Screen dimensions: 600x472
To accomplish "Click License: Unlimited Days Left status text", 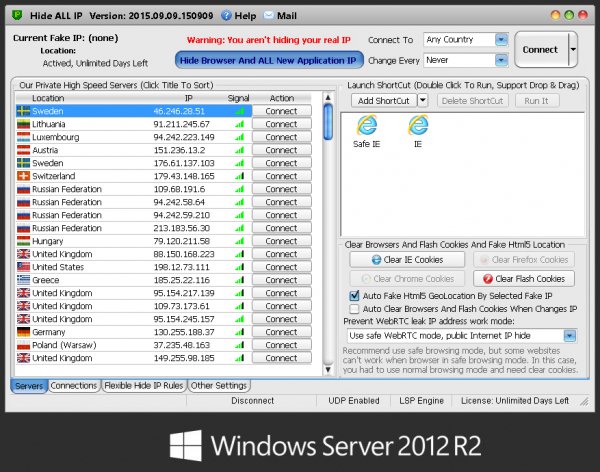I will point(515,401).
